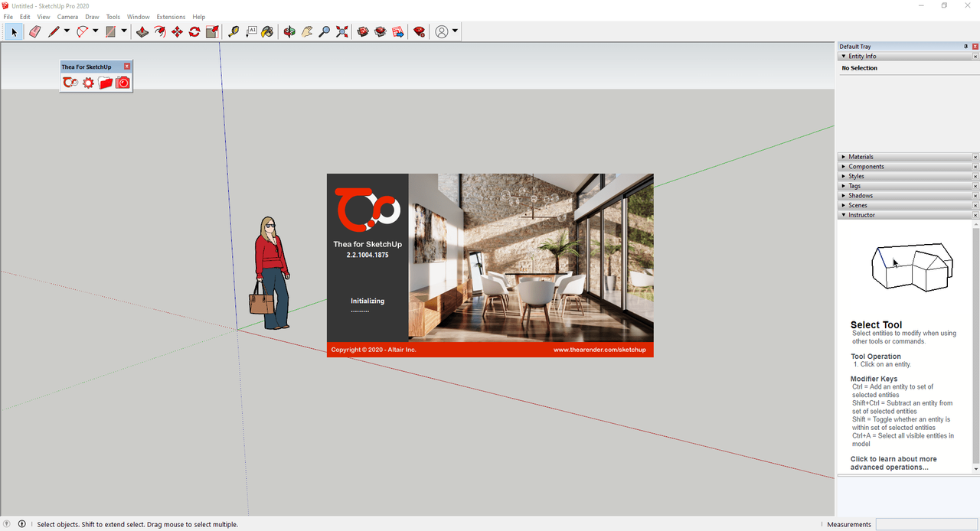Open Line tool dropdown arrow
980x531 pixels.
pyautogui.click(x=67, y=31)
